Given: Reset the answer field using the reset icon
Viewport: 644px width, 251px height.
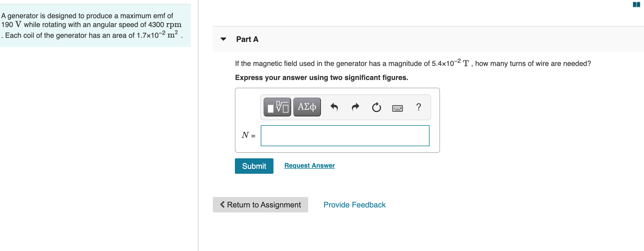Looking at the screenshot, I should coord(376,107).
